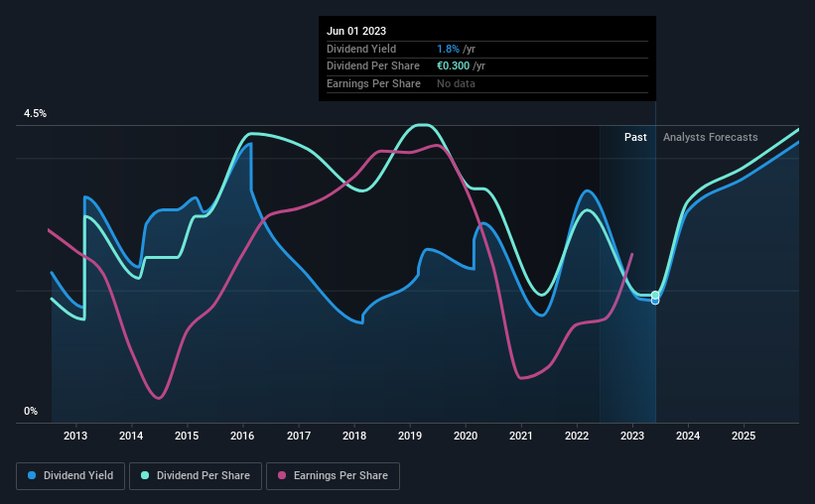Click the teal data point marker at Jun 2023
This screenshot has height=504, width=815.
(x=655, y=295)
